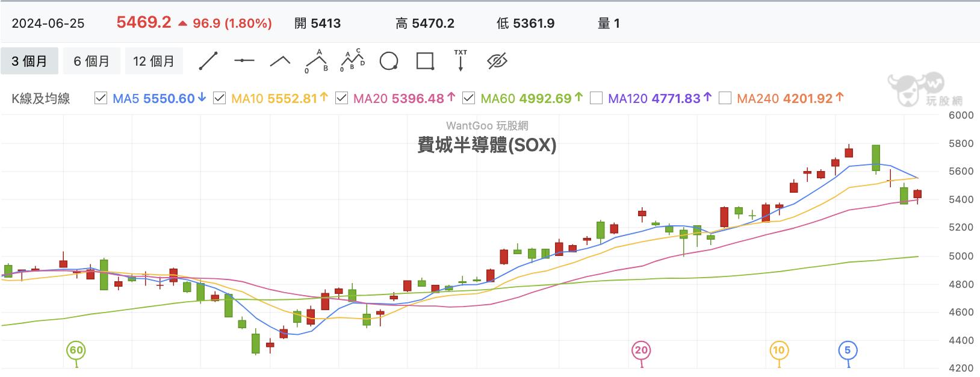This screenshot has height=377, width=980.
Task: Select the horizontal line drawing tool
Action: tap(244, 61)
